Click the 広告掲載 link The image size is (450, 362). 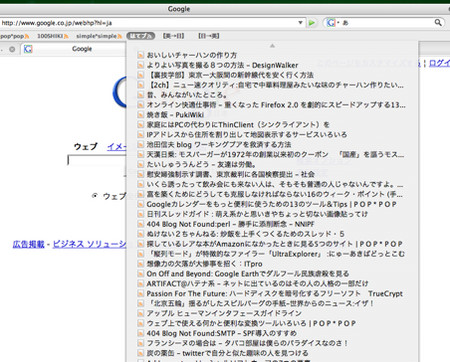(x=28, y=244)
